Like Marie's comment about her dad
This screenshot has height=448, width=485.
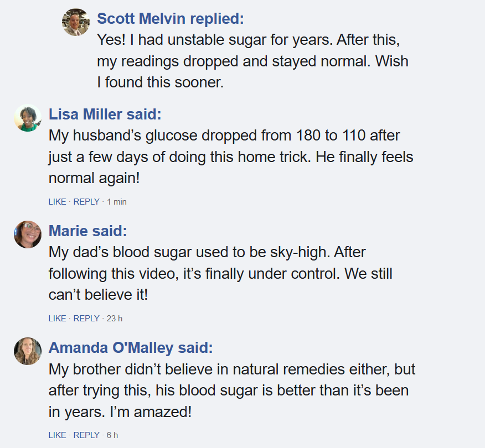[x=57, y=319]
